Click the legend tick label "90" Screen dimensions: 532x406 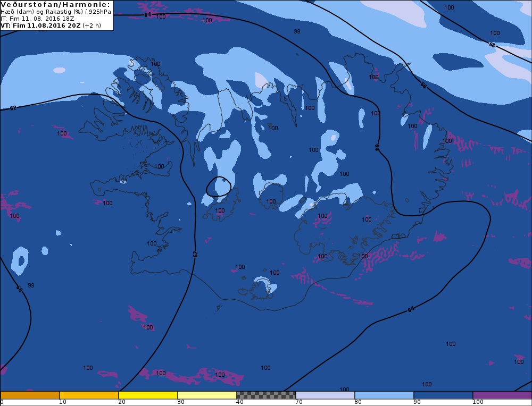pos(417,402)
